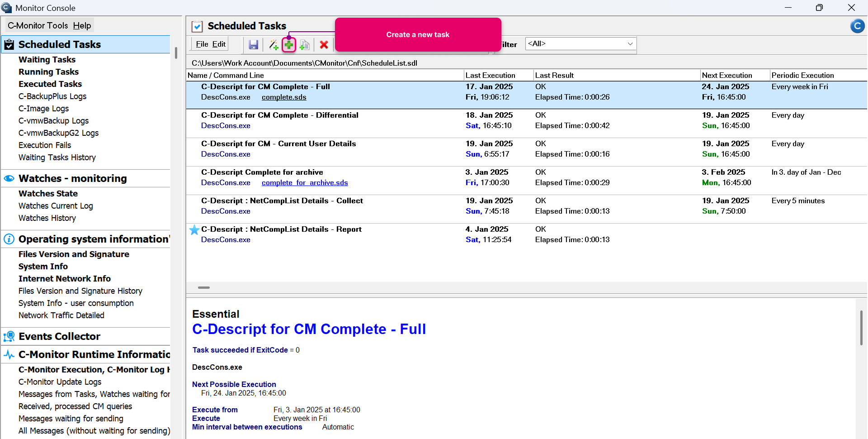
Task: Open Waiting Tasks History
Action: [57, 157]
